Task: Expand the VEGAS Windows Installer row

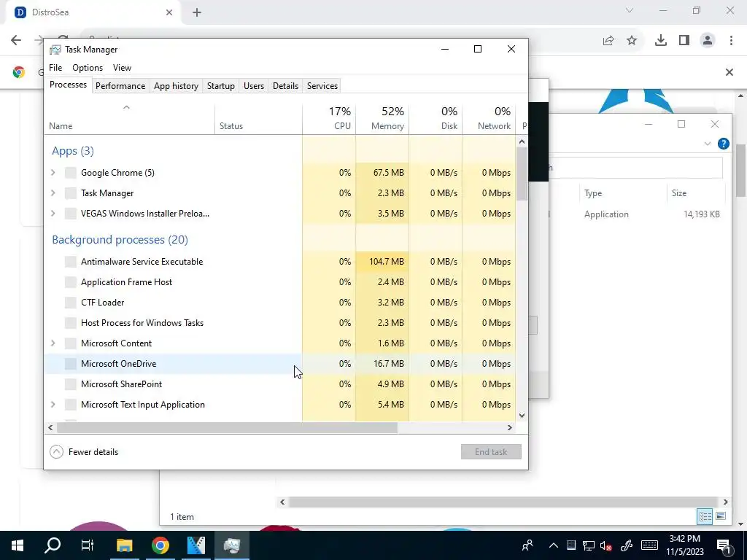Action: 53,214
